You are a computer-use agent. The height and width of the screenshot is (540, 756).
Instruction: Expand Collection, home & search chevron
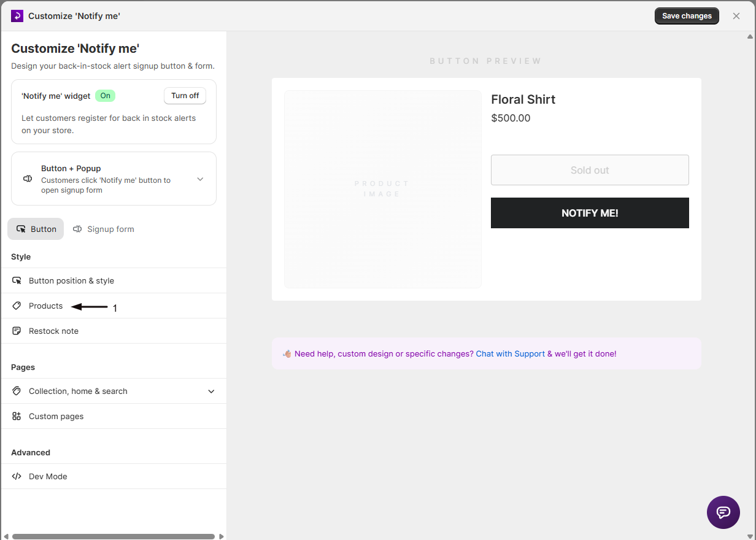coord(211,391)
